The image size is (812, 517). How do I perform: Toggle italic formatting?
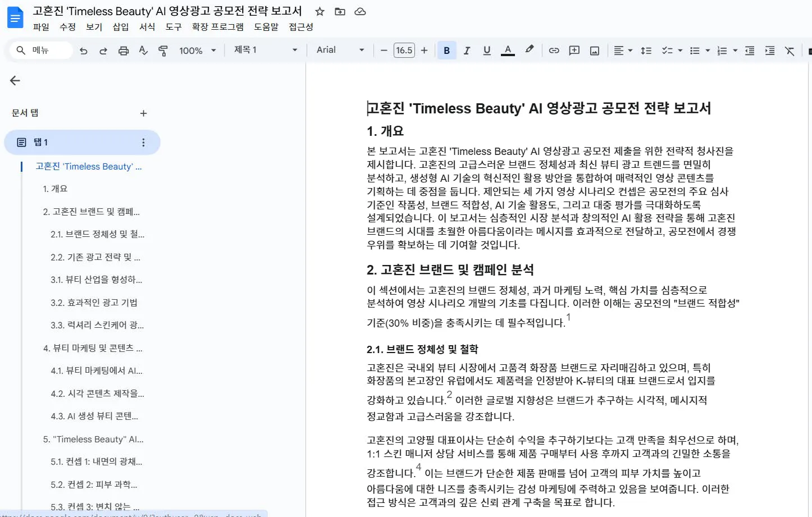tap(467, 50)
